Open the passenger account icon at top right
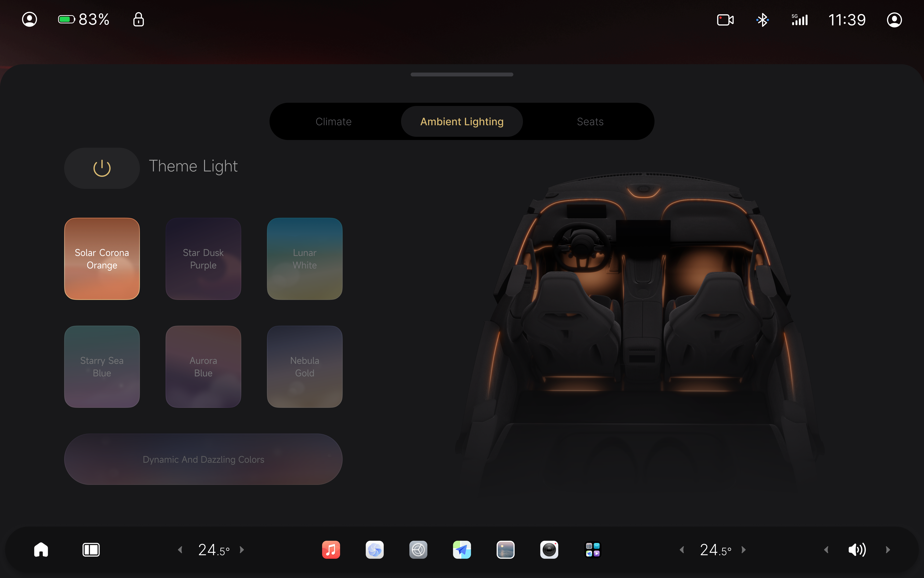 click(894, 20)
